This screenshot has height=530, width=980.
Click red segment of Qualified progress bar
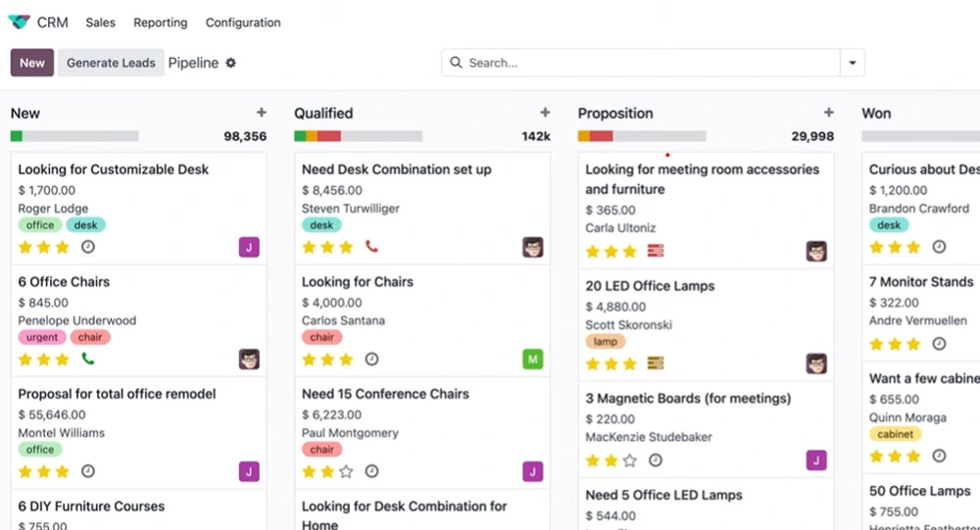tap(329, 135)
